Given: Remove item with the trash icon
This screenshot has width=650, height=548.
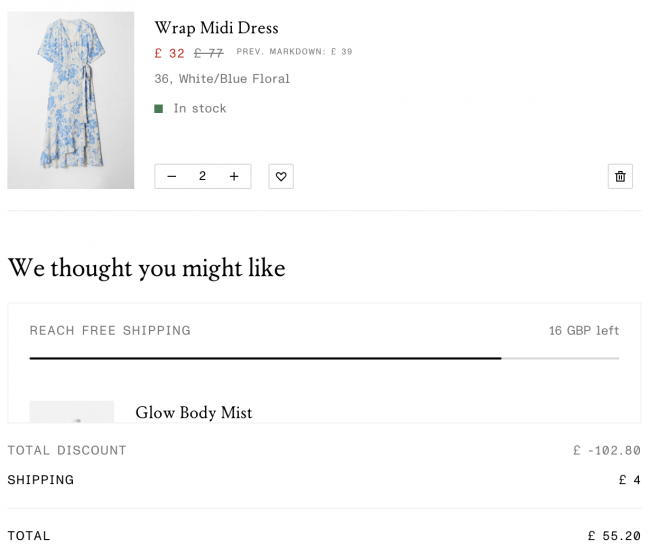Looking at the screenshot, I should point(620,176).
